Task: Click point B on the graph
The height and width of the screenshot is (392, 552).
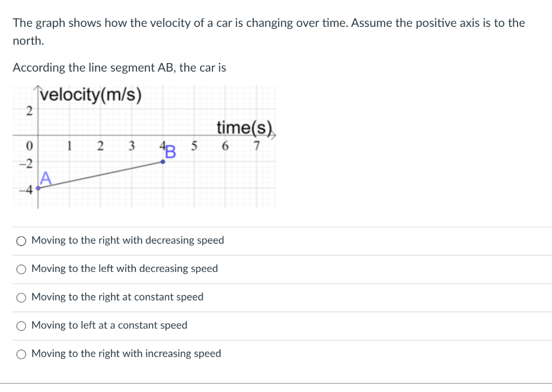Action: point(163,160)
